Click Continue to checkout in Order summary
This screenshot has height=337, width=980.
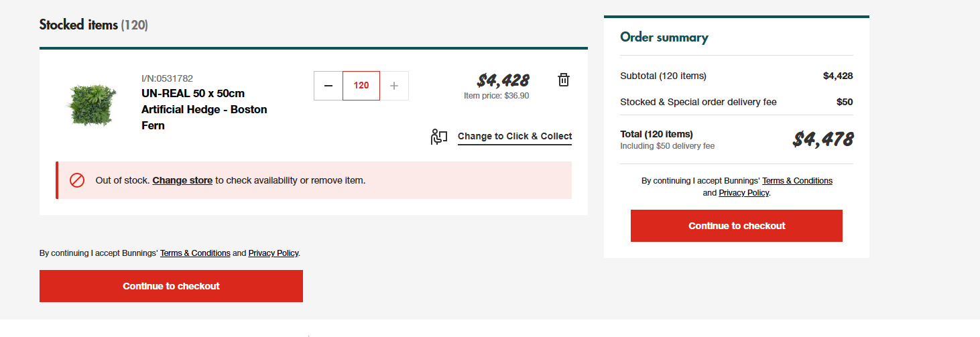point(737,226)
